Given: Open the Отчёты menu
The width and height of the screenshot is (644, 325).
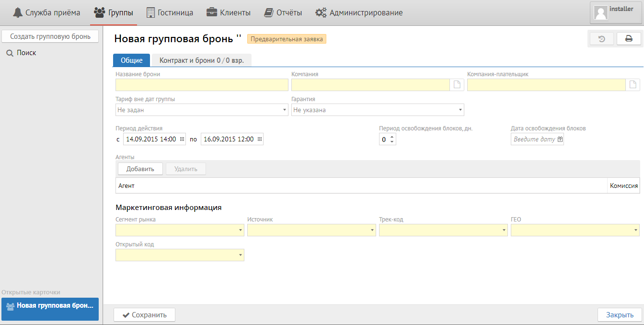Looking at the screenshot, I should coord(283,13).
